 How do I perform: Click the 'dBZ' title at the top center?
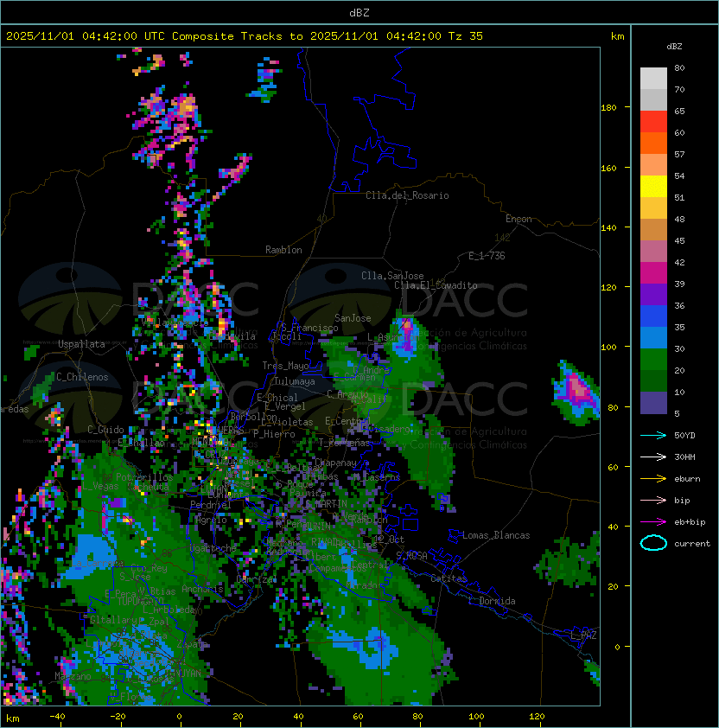coord(359,13)
